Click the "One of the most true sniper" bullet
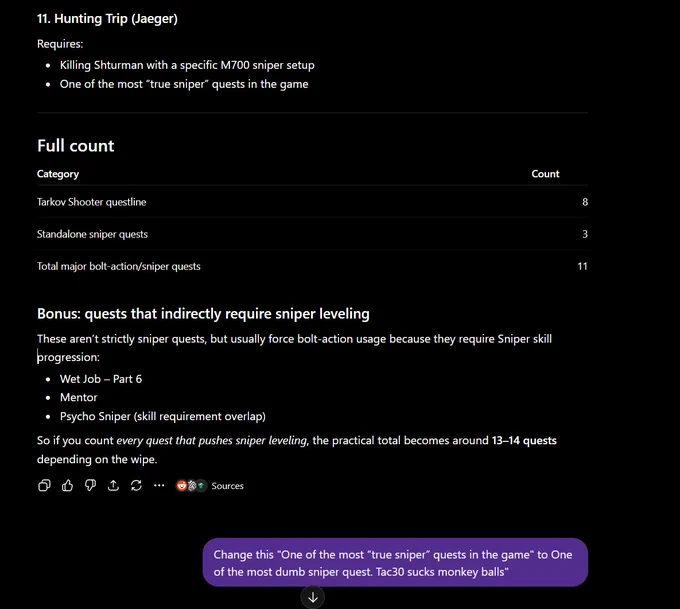The height and width of the screenshot is (609, 680). tap(184, 84)
